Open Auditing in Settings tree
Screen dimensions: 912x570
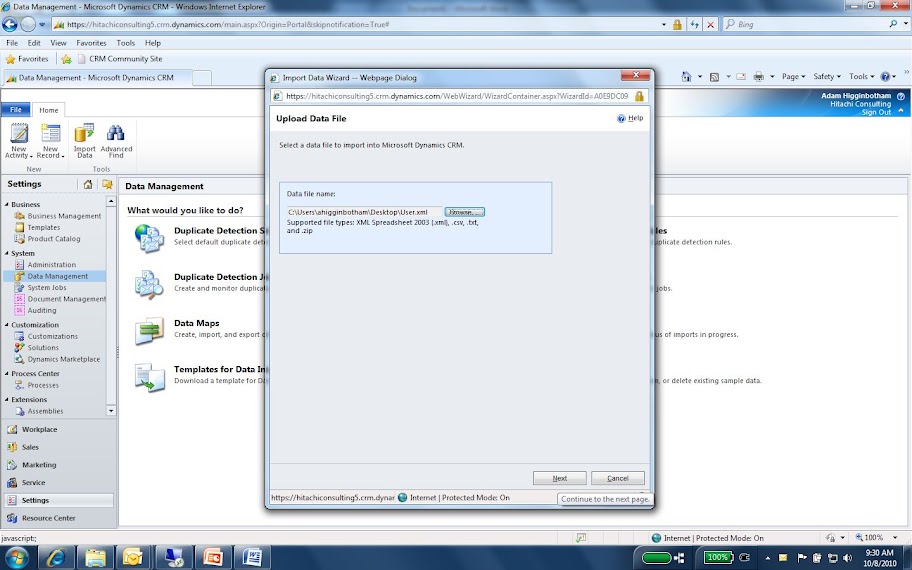pos(42,311)
